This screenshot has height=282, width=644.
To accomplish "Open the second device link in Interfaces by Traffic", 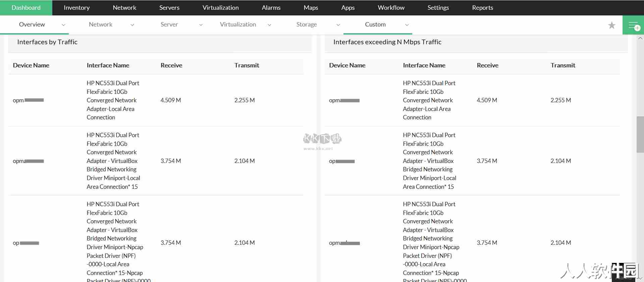I will (28, 161).
